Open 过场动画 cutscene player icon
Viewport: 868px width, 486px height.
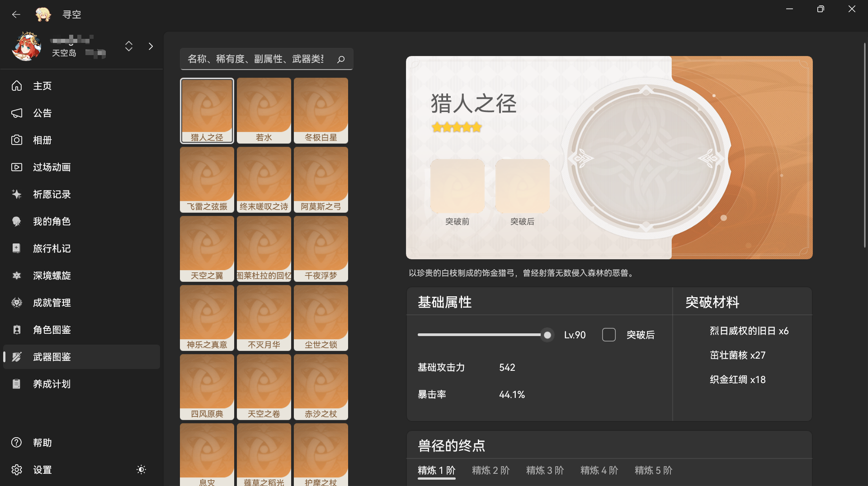pos(17,167)
